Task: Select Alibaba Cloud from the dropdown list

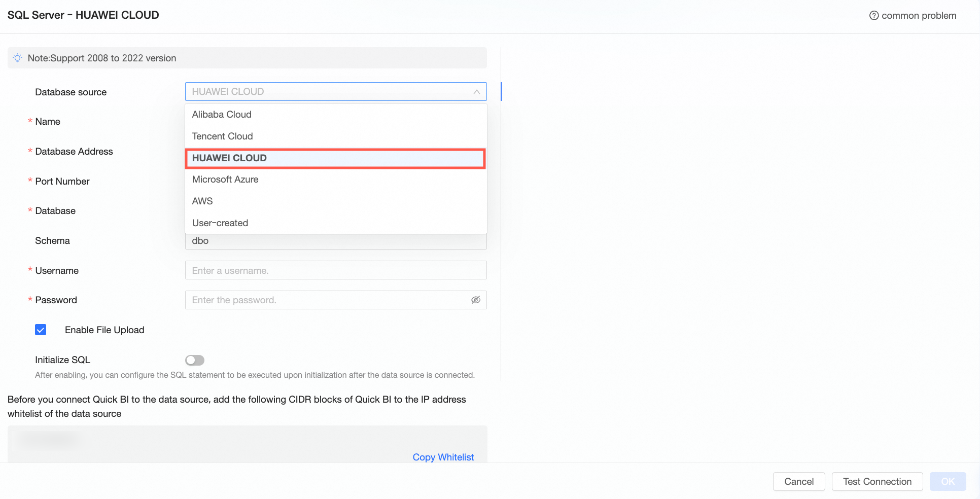Action: tap(222, 114)
